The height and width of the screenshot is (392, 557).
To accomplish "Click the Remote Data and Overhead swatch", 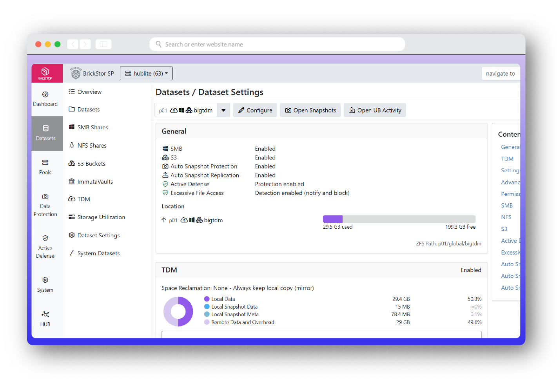I will click(x=207, y=322).
